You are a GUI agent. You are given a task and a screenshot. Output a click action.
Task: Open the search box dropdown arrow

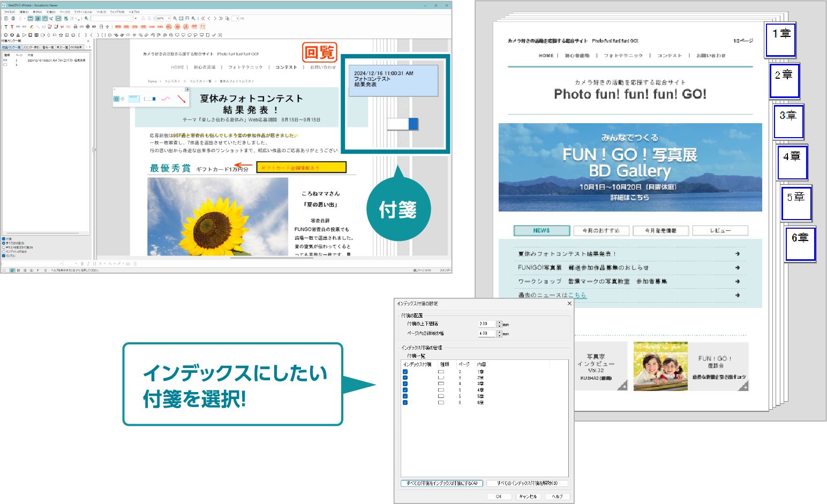(136, 18)
